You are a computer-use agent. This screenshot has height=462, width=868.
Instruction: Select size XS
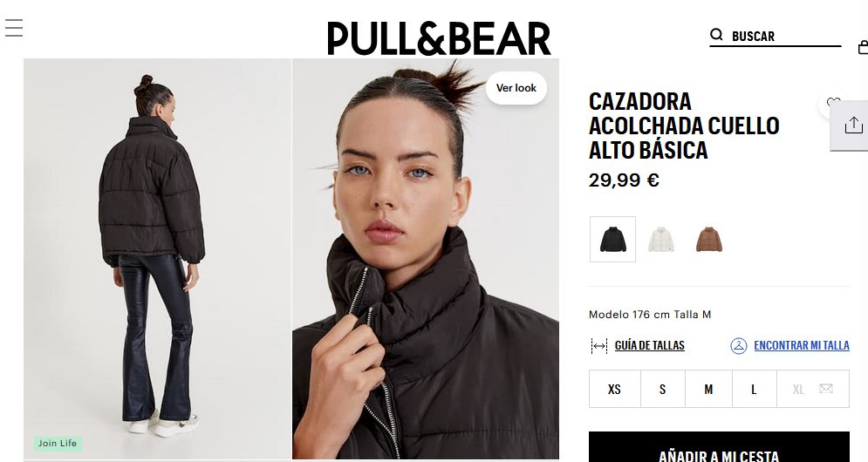pos(614,389)
